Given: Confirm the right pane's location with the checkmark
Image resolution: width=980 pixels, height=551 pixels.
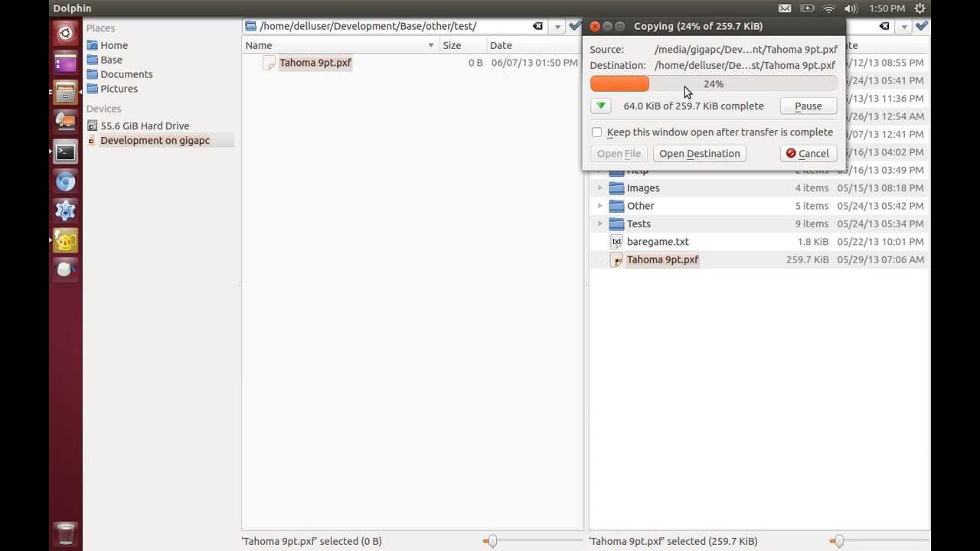Looking at the screenshot, I should (x=922, y=26).
